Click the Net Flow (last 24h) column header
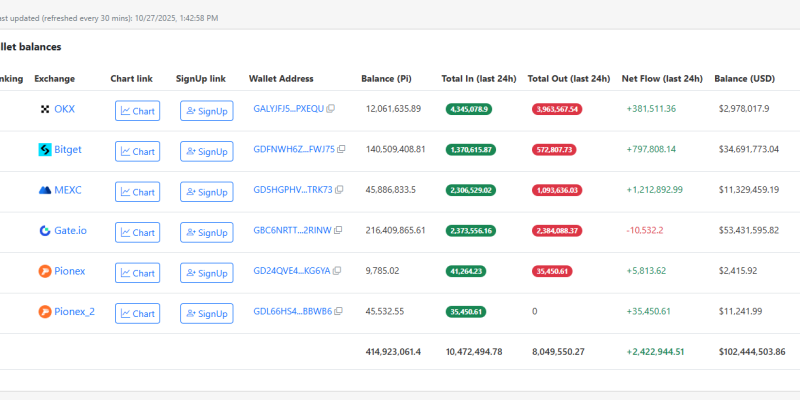This screenshot has width=800, height=400. click(661, 78)
